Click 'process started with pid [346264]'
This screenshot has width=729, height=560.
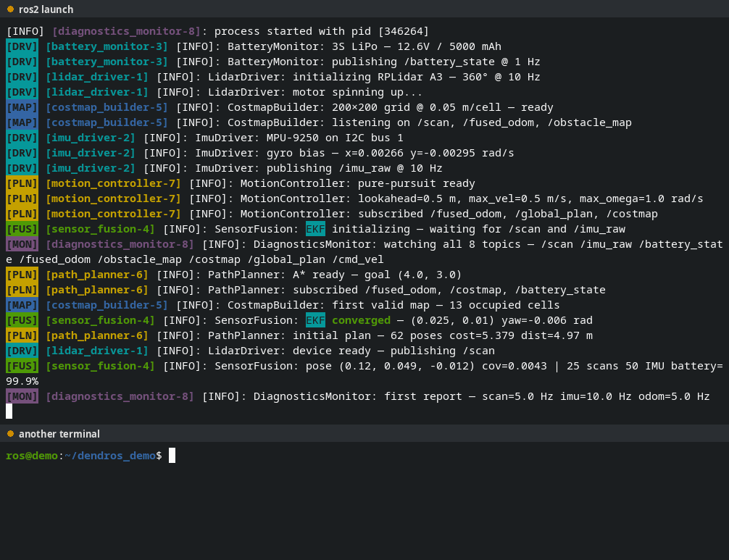[321, 31]
